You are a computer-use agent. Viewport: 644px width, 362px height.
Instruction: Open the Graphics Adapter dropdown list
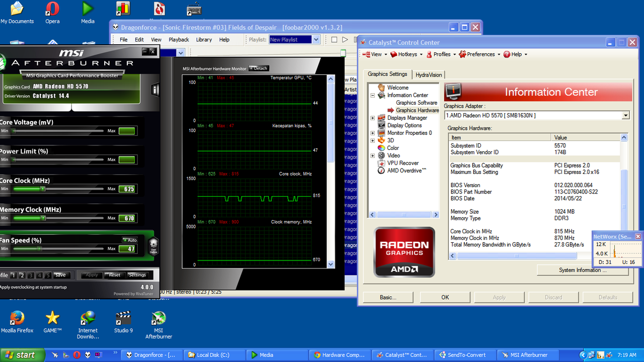pos(625,116)
